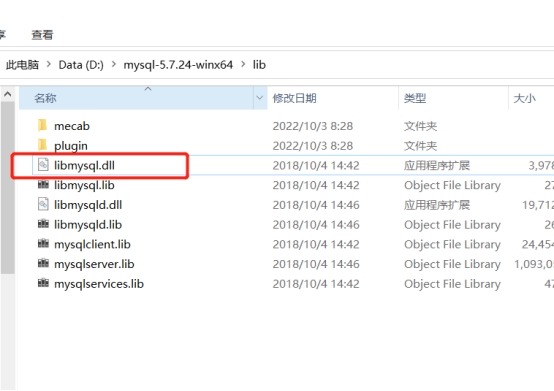
Task: Click the scroll up arrow in navigation pane
Action: tap(7, 94)
